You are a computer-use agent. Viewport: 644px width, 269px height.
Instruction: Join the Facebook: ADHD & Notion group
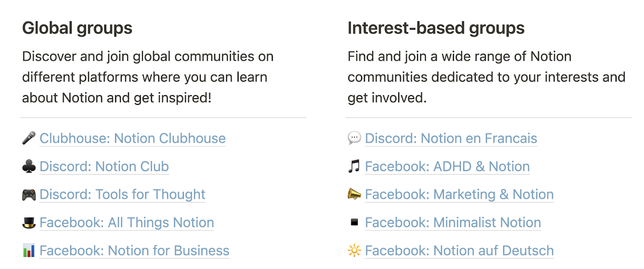click(447, 166)
